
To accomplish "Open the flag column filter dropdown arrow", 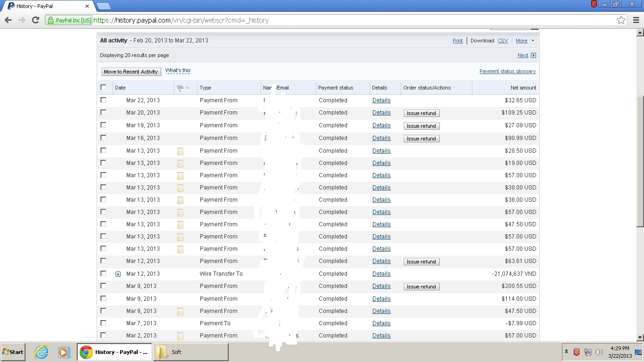I will click(x=187, y=88).
